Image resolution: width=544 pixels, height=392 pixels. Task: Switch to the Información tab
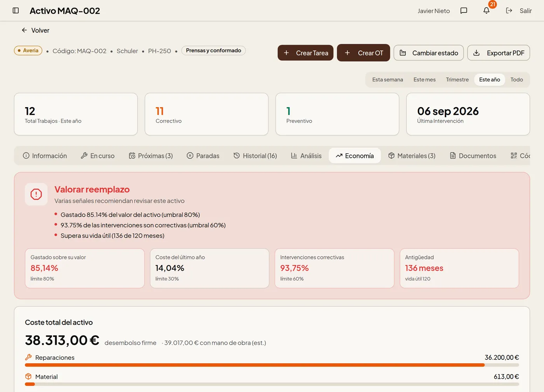tap(45, 156)
